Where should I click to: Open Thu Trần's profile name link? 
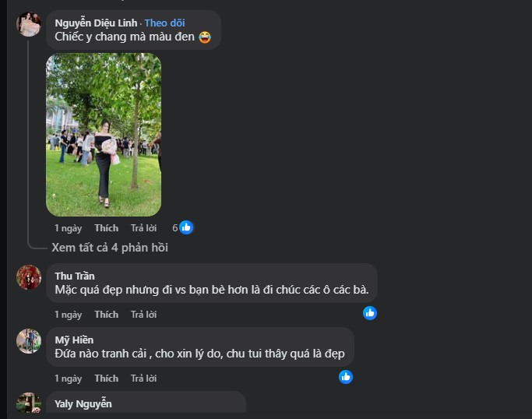75,276
